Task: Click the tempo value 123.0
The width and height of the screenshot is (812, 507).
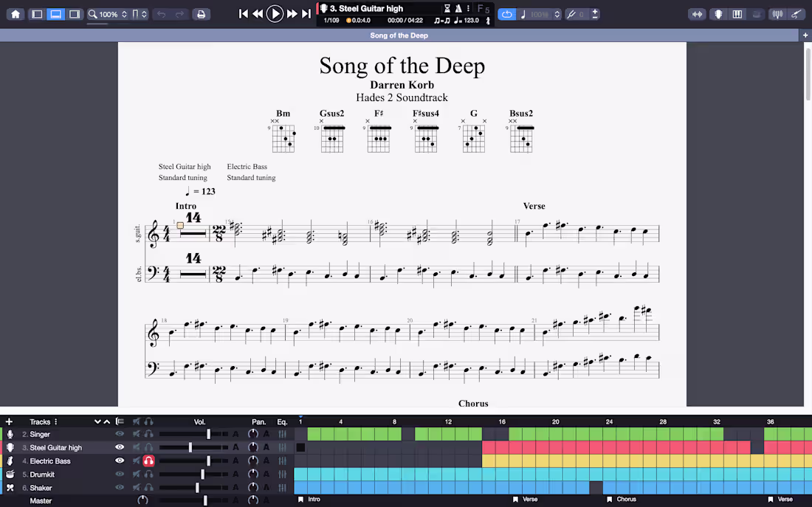Action: [x=471, y=20]
